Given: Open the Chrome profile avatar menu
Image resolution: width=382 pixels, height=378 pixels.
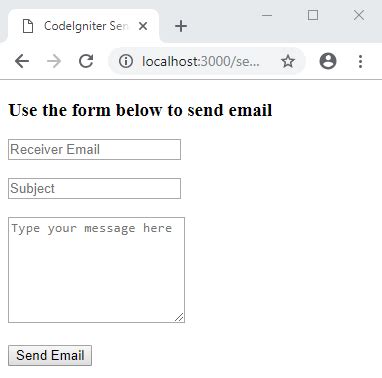Looking at the screenshot, I should click(328, 61).
